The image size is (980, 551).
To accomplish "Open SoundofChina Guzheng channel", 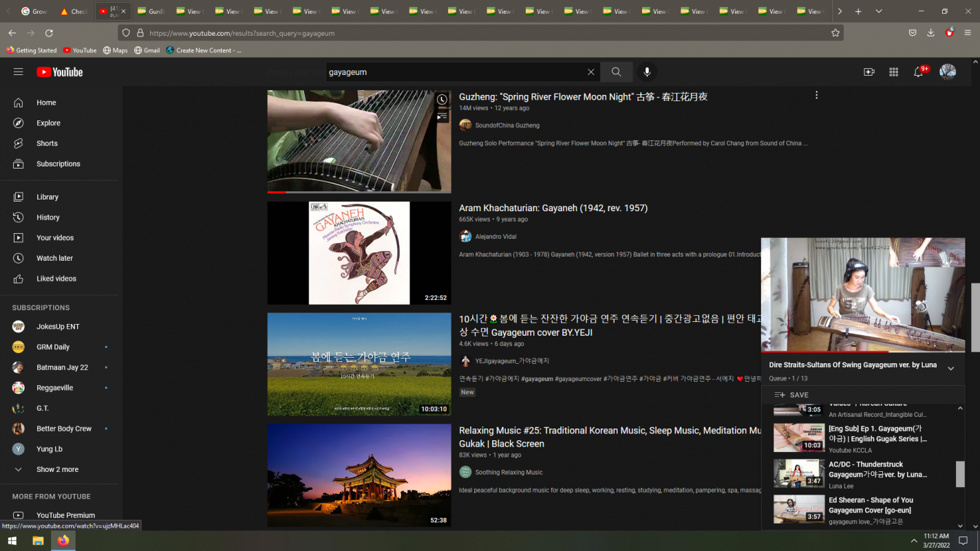I will click(507, 125).
